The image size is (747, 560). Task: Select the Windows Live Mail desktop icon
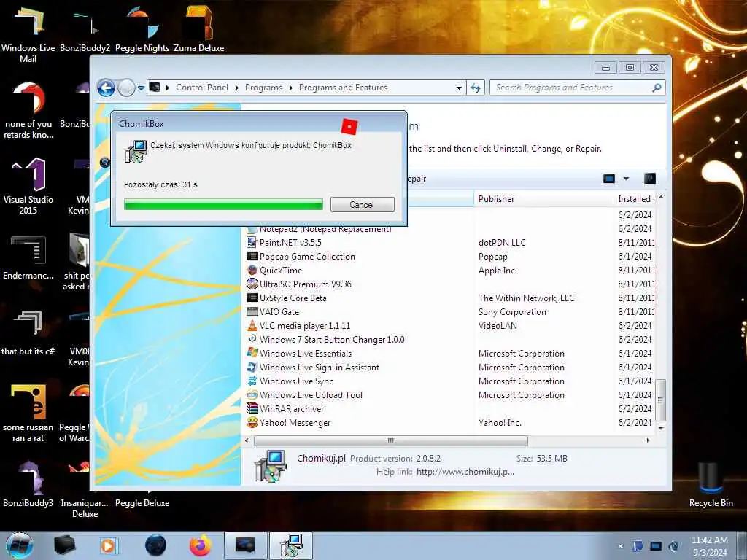(x=28, y=35)
